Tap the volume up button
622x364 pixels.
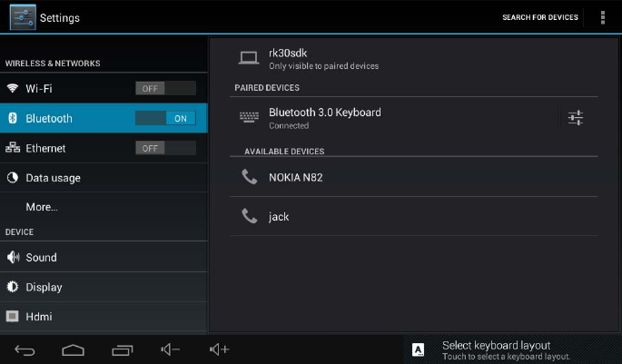(x=219, y=349)
